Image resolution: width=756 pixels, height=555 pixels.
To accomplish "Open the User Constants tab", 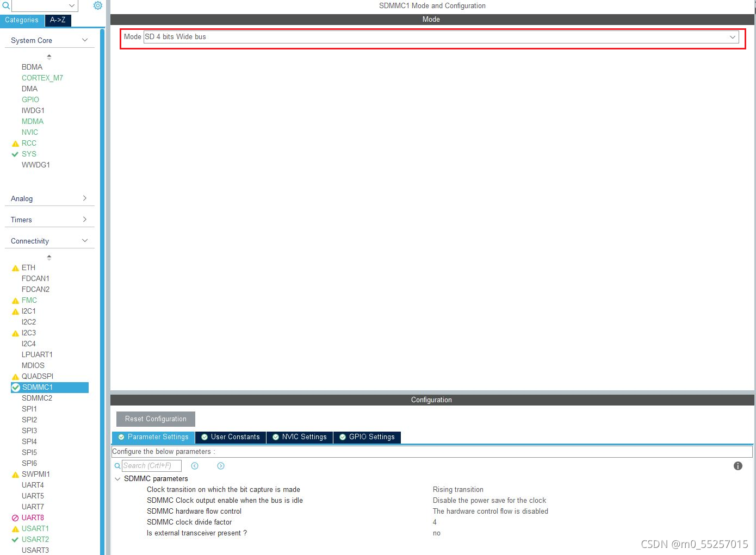I will (231, 437).
